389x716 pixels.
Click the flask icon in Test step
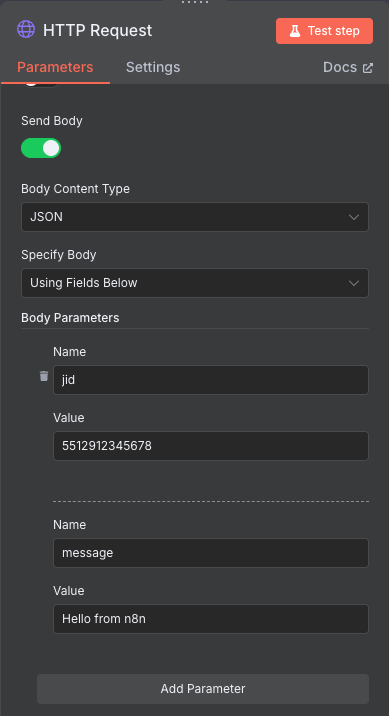[295, 31]
